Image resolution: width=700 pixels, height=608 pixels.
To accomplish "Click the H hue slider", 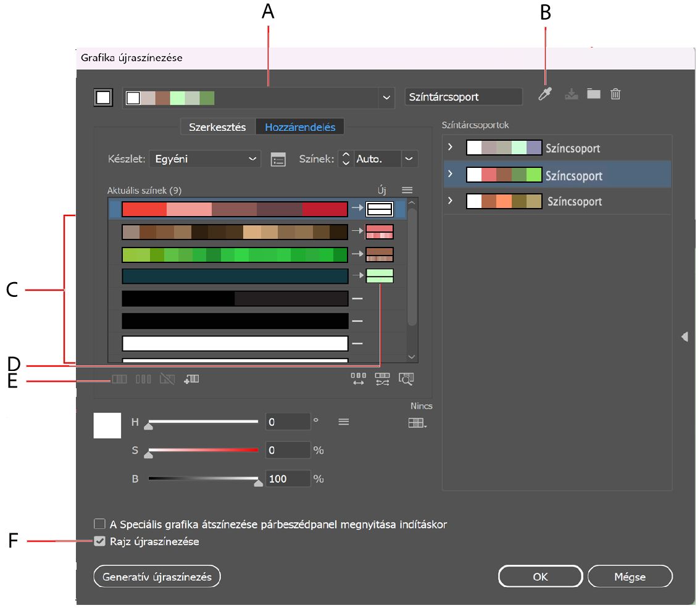I will click(x=203, y=422).
